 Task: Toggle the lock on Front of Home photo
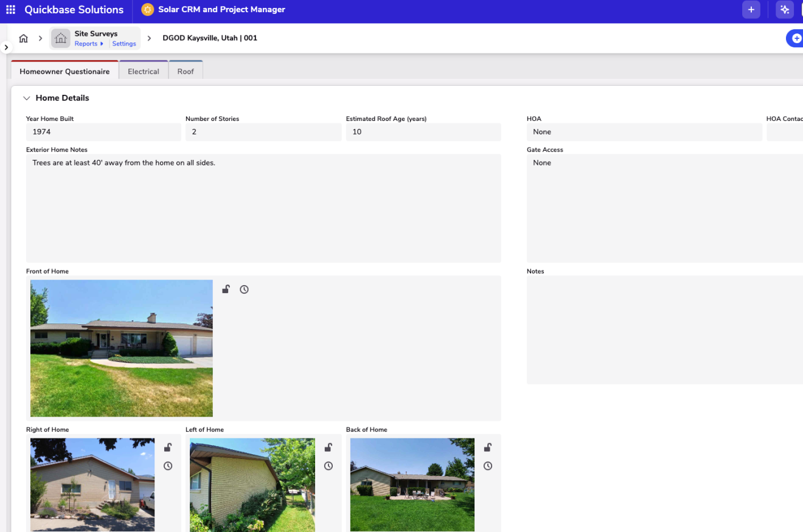coord(226,289)
